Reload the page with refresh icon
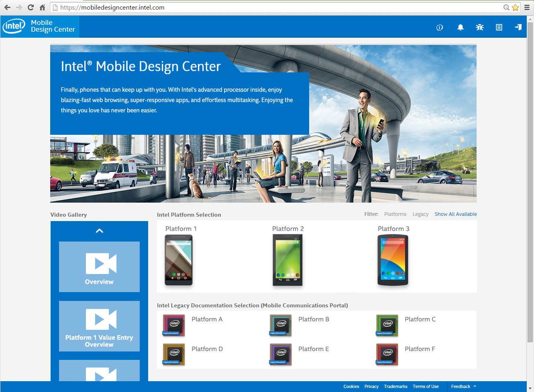Viewport: 534px width, 392px height. point(31,7)
